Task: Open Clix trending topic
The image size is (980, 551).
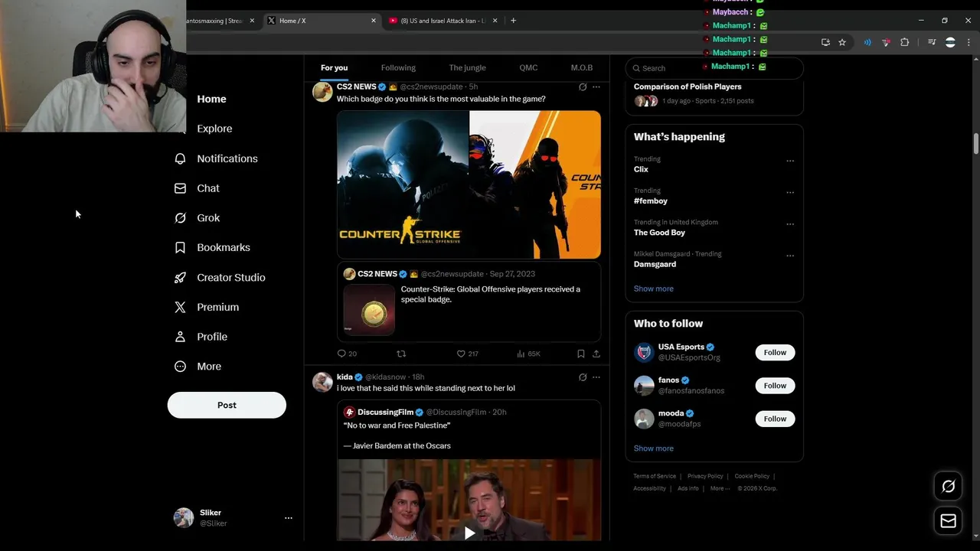Action: [641, 169]
